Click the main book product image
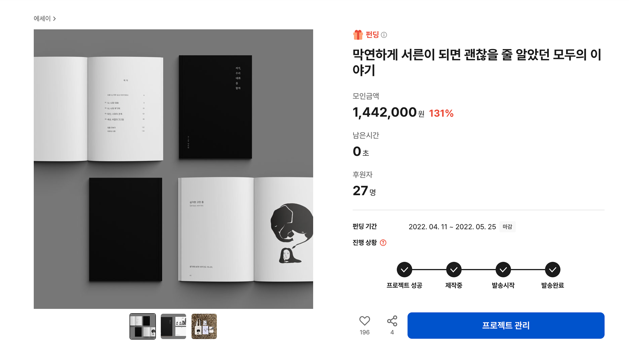The height and width of the screenshot is (364, 629). click(x=173, y=169)
